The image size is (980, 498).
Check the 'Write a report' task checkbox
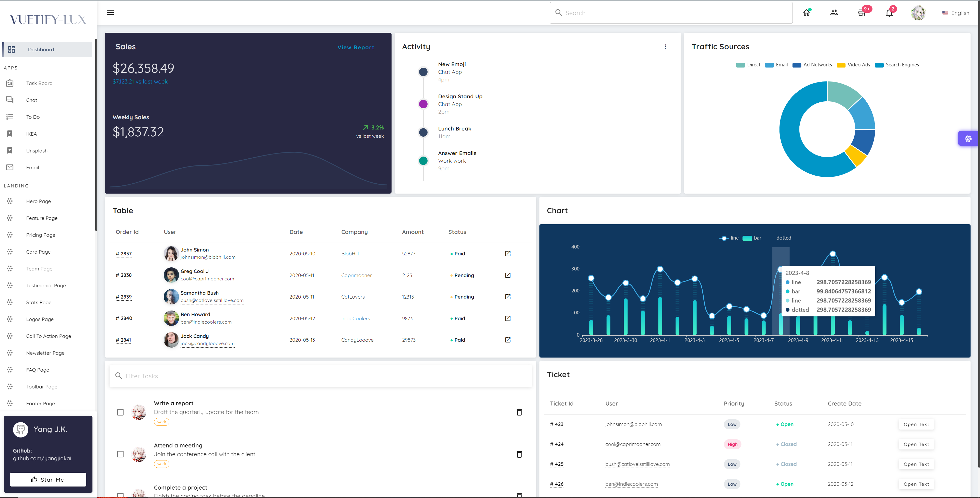121,412
